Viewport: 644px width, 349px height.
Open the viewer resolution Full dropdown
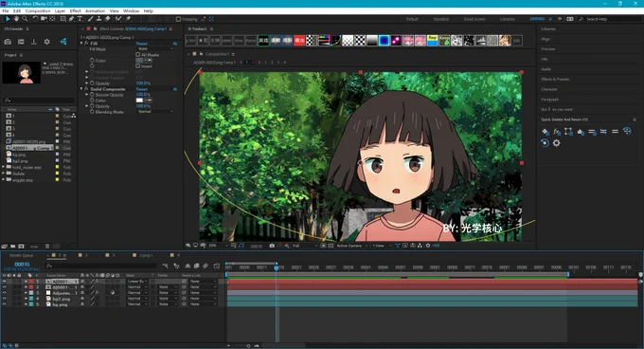point(305,246)
